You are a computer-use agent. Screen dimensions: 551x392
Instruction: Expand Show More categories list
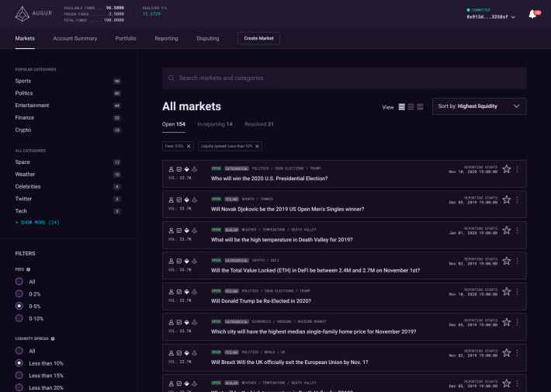pyautogui.click(x=37, y=223)
